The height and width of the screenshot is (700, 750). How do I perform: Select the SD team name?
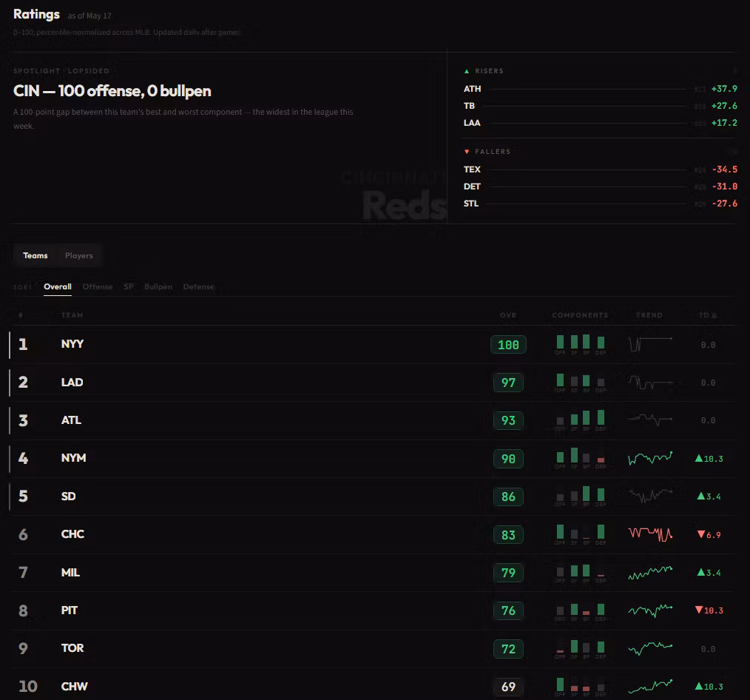click(x=68, y=497)
